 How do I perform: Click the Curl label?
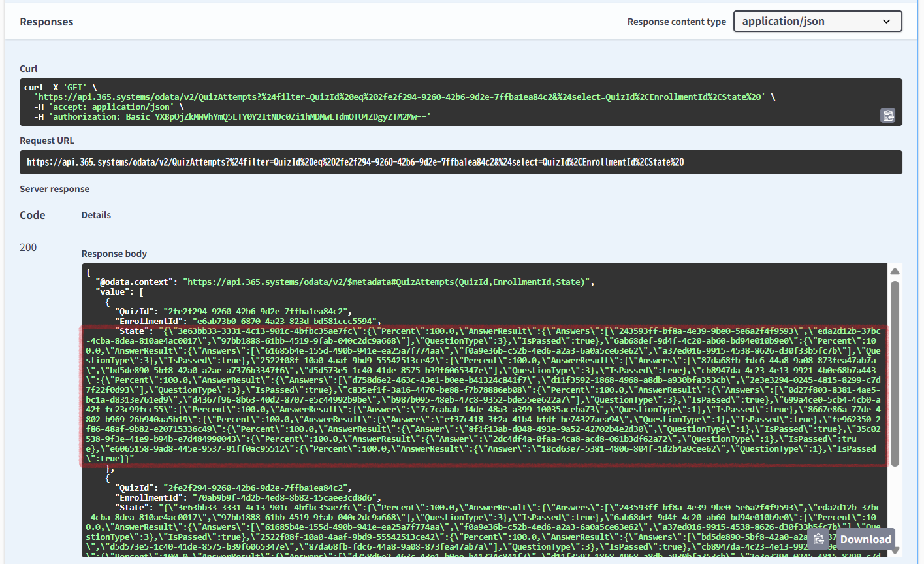(29, 69)
